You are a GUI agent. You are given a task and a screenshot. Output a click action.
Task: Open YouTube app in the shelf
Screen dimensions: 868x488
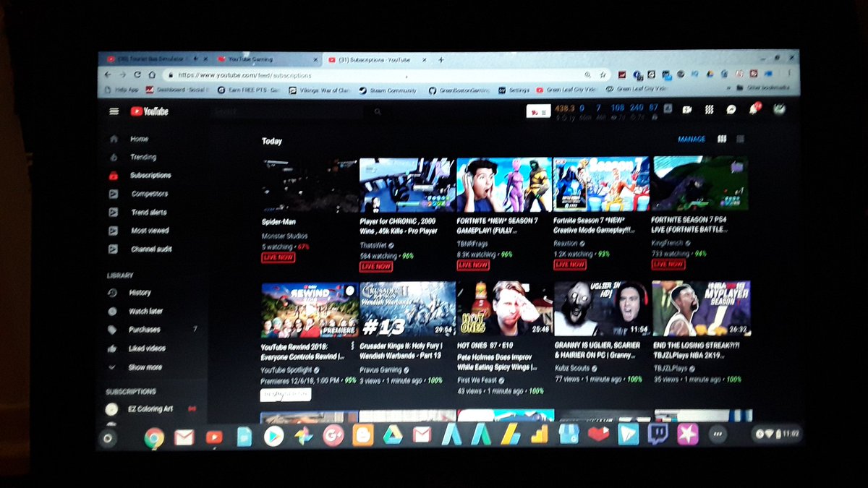(214, 437)
